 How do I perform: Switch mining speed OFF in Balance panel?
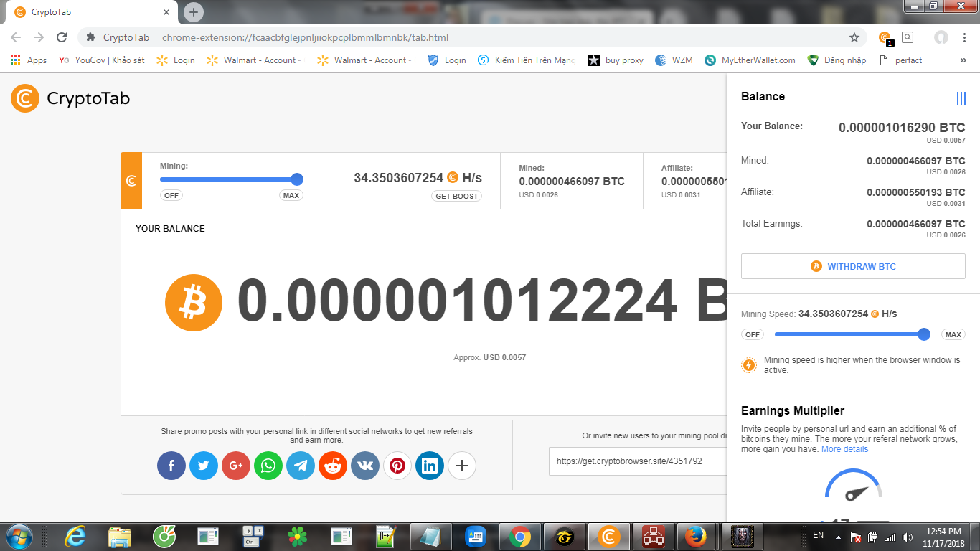point(753,334)
